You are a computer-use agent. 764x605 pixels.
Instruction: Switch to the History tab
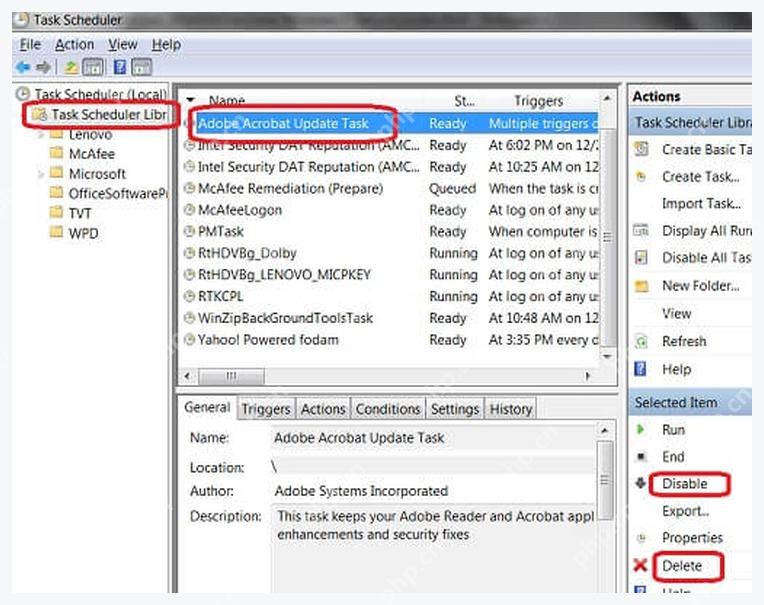[511, 409]
